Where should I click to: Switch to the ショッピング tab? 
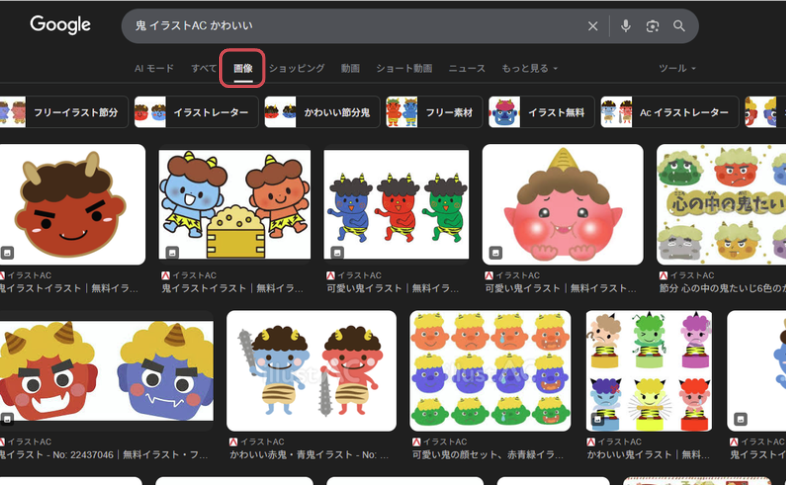pyautogui.click(x=296, y=68)
